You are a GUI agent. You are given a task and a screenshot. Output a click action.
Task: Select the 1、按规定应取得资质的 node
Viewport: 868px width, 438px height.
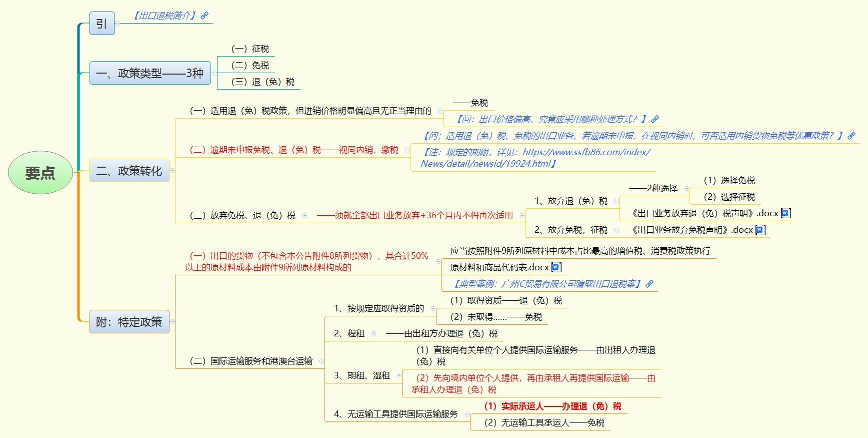coord(378,308)
